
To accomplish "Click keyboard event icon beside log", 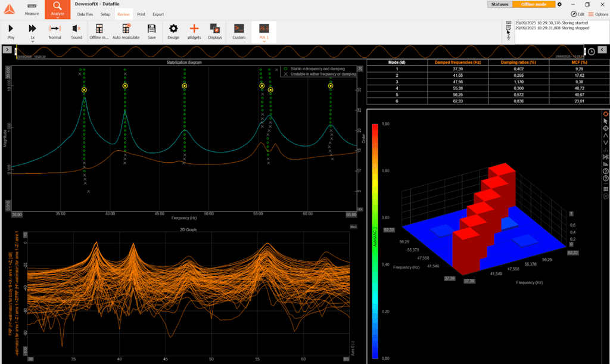I will 509,23.
